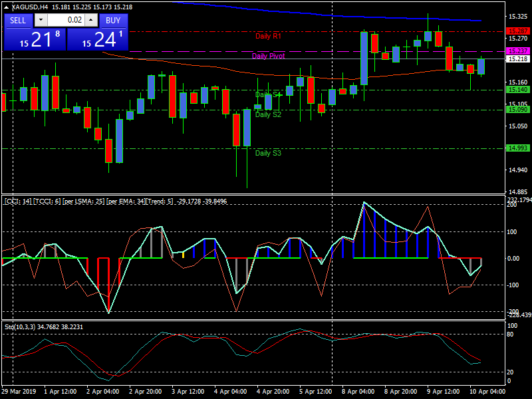Viewport: 532px width, 399px height.
Task: Click the magenta 15.237 pivot price tag
Action: point(517,51)
